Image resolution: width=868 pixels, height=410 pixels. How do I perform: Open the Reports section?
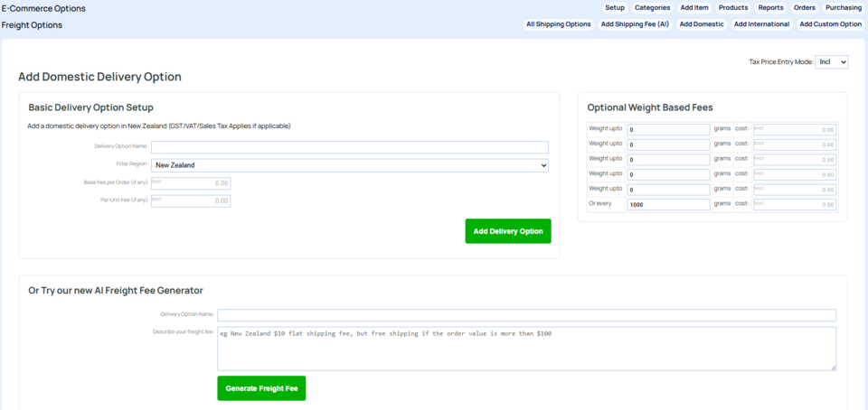(x=770, y=8)
